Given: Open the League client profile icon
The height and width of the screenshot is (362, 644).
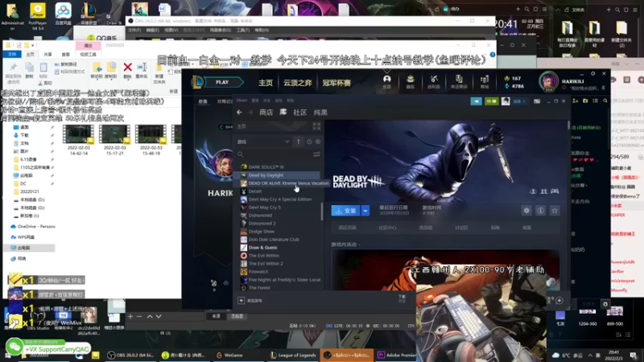Looking at the screenshot, I should point(387,81).
